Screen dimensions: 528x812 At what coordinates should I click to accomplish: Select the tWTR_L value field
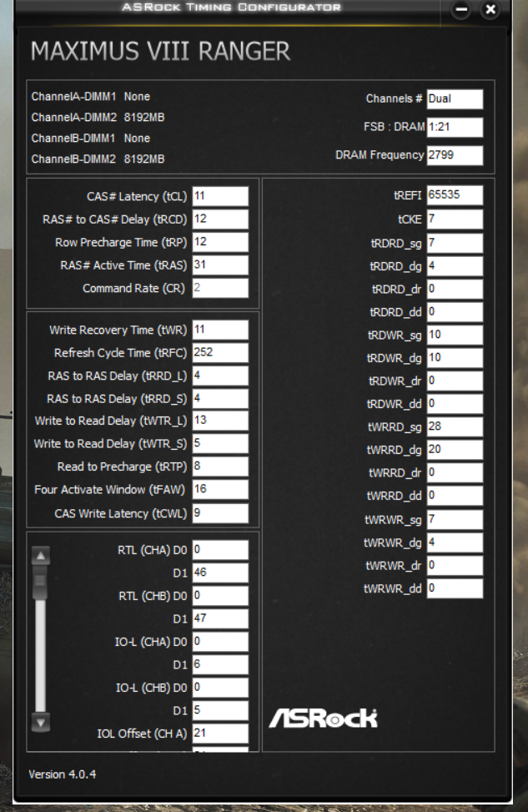pos(220,421)
